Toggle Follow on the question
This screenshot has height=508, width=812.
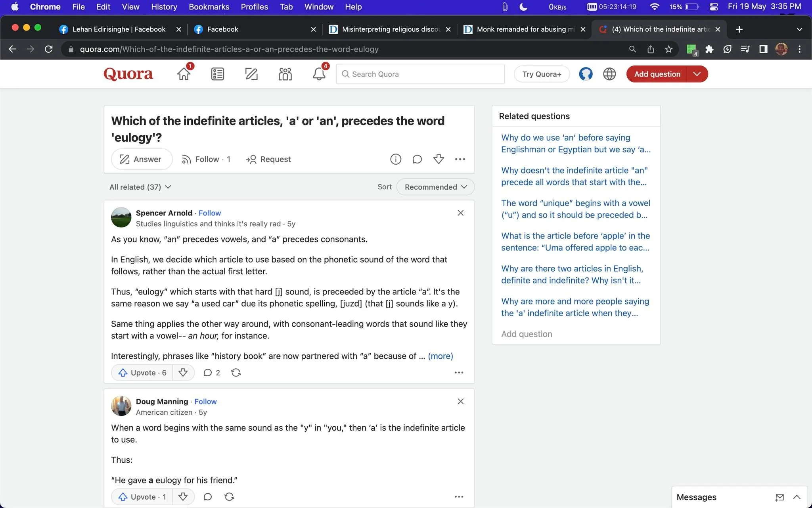(206, 159)
